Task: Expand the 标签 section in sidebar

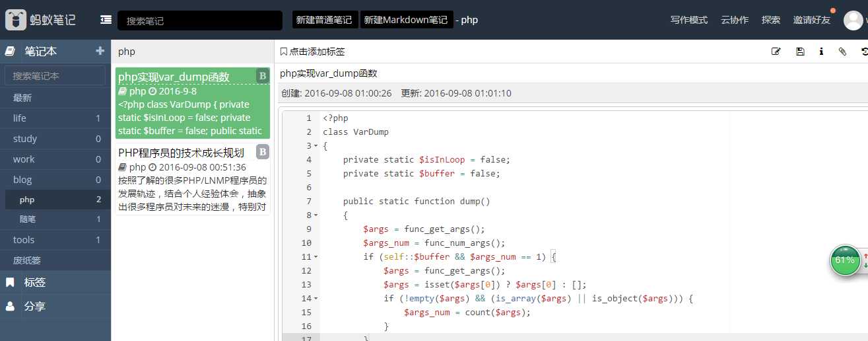Action: coord(55,282)
